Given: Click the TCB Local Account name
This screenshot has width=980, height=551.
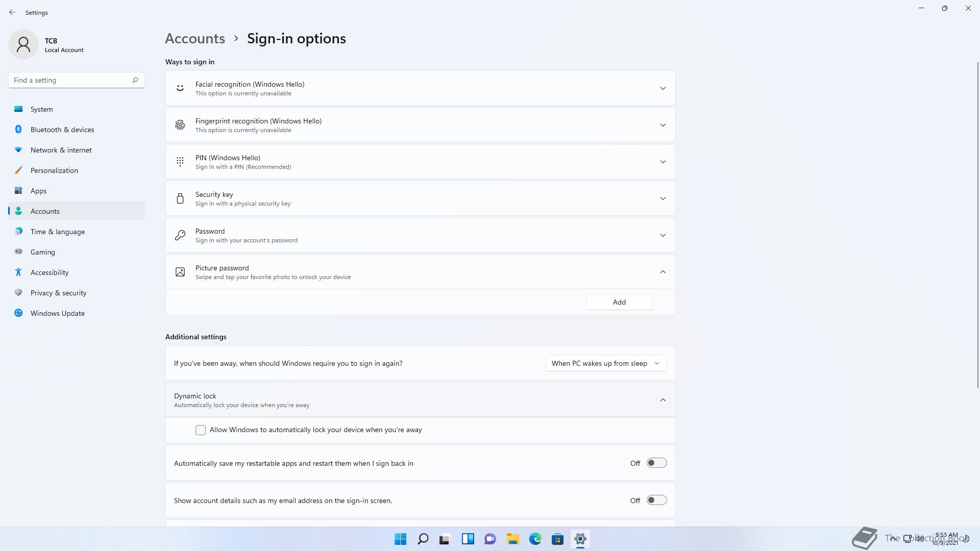Looking at the screenshot, I should (64, 45).
